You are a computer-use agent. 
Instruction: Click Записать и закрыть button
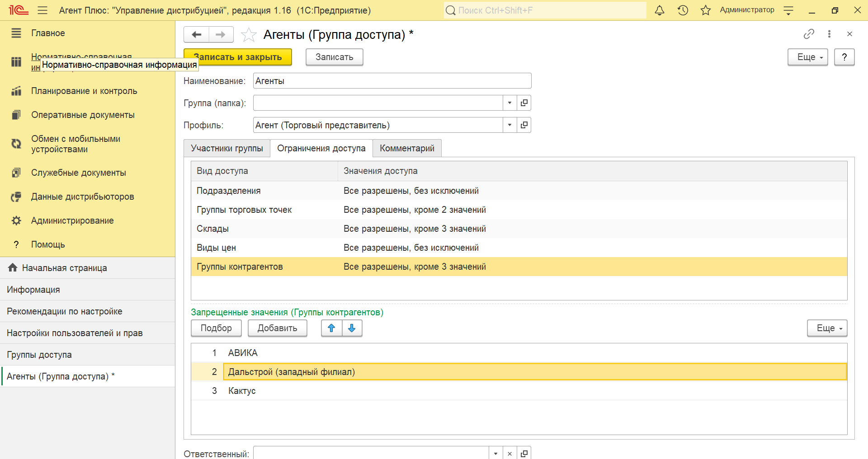pyautogui.click(x=238, y=57)
